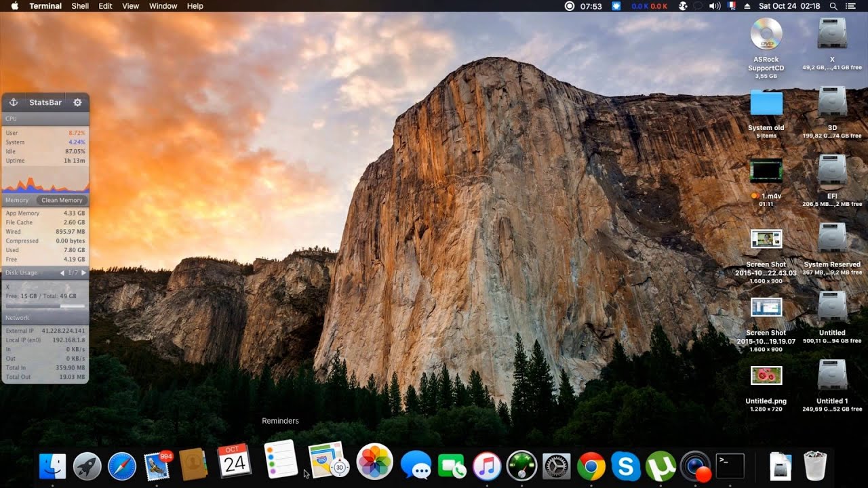This screenshot has height=488, width=868.
Task: Go to previous disk in Disk Usage
Action: coord(62,272)
